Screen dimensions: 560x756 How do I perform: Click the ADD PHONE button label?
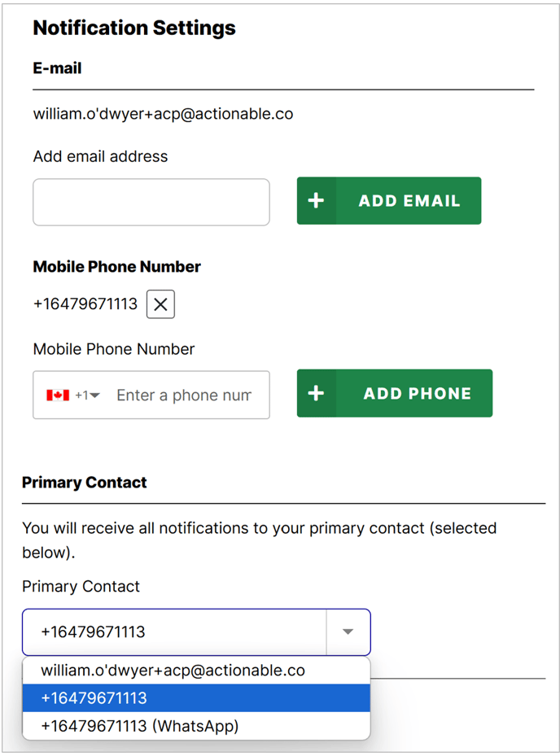418,393
